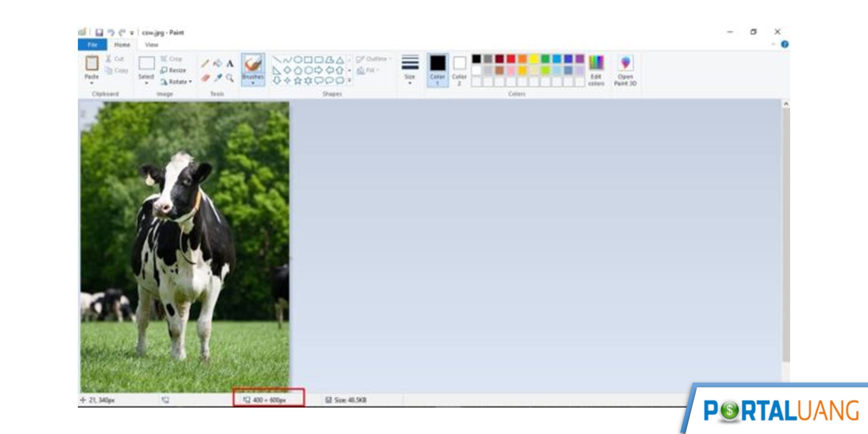This screenshot has height=434, width=868.
Task: Select the Triangle shape
Action: pos(340,60)
